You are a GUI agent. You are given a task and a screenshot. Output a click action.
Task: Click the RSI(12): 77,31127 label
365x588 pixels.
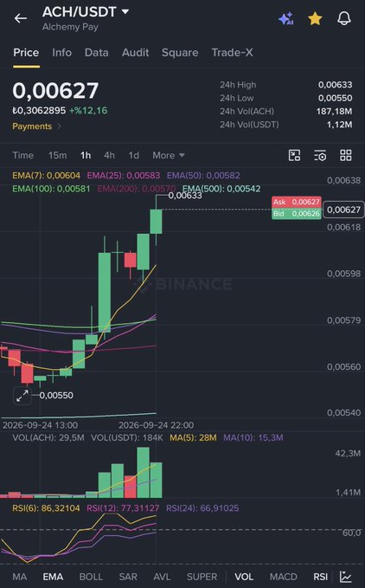(x=123, y=508)
